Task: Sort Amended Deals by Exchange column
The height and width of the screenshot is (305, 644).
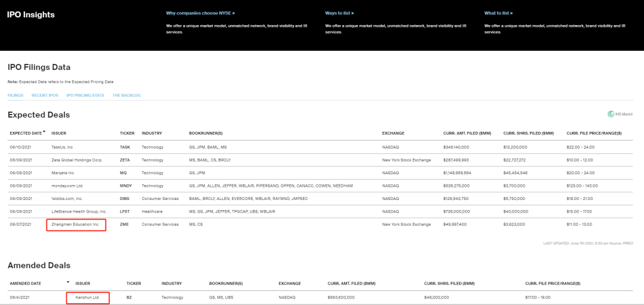Action: point(290,283)
